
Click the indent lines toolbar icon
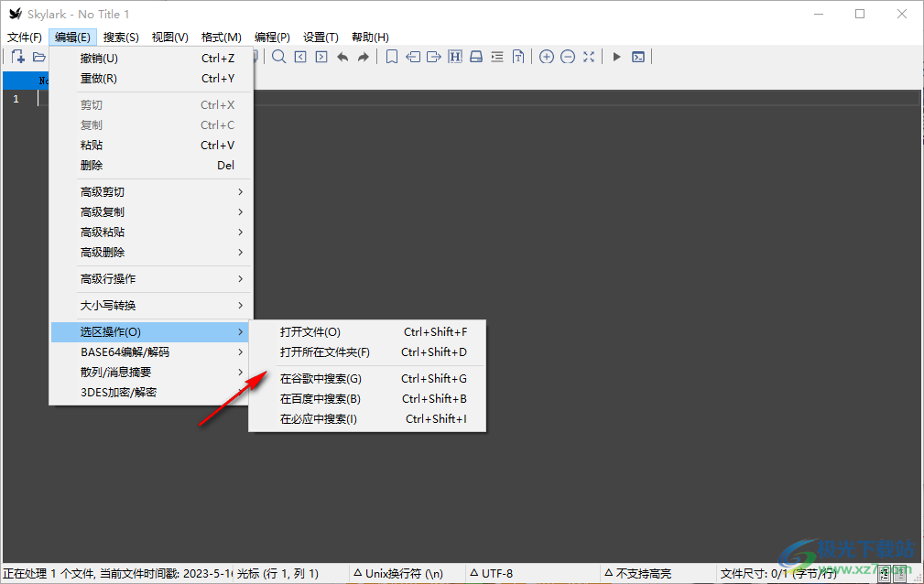[497, 57]
